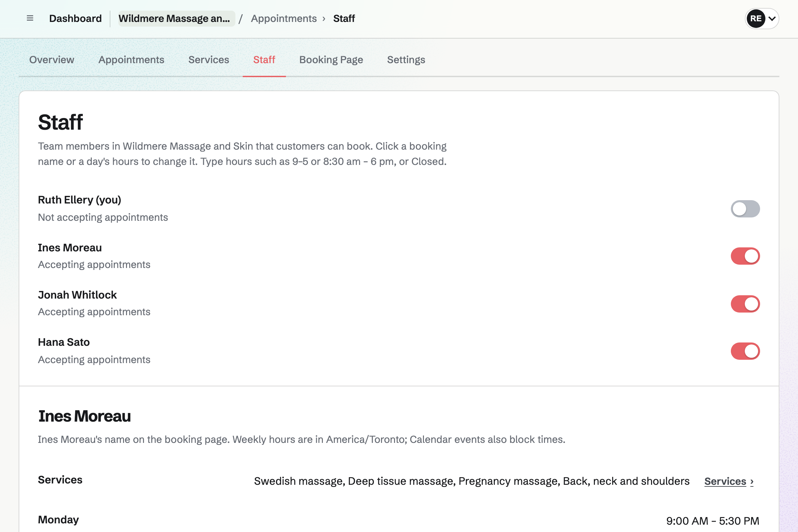Click the 'Not accepting appointments' status text
This screenshot has width=798, height=532.
(x=103, y=217)
